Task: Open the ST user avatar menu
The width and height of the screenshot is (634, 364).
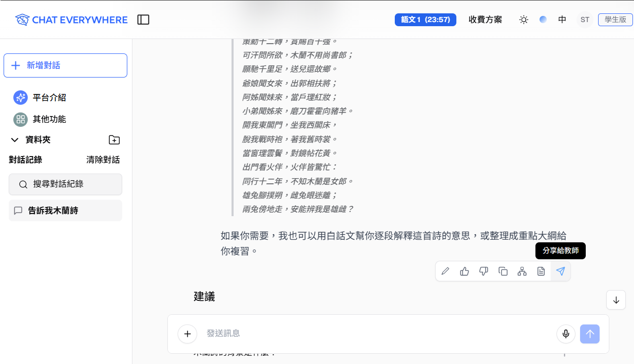Action: point(585,20)
